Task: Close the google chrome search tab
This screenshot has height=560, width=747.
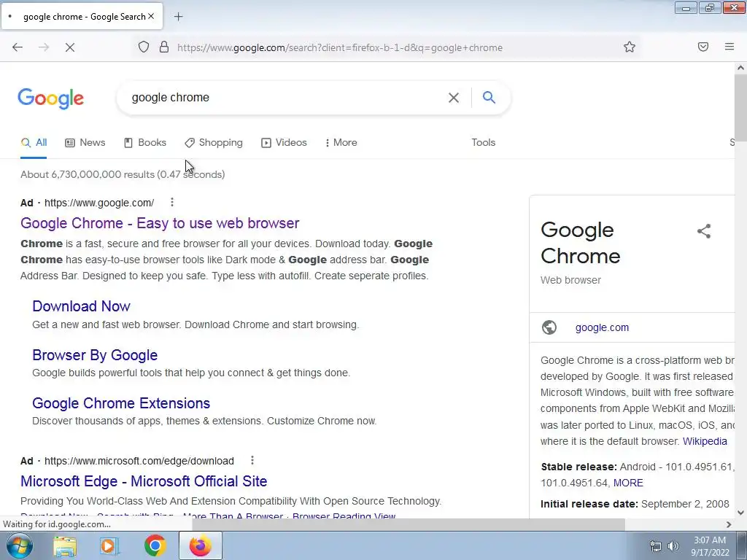Action: (151, 16)
